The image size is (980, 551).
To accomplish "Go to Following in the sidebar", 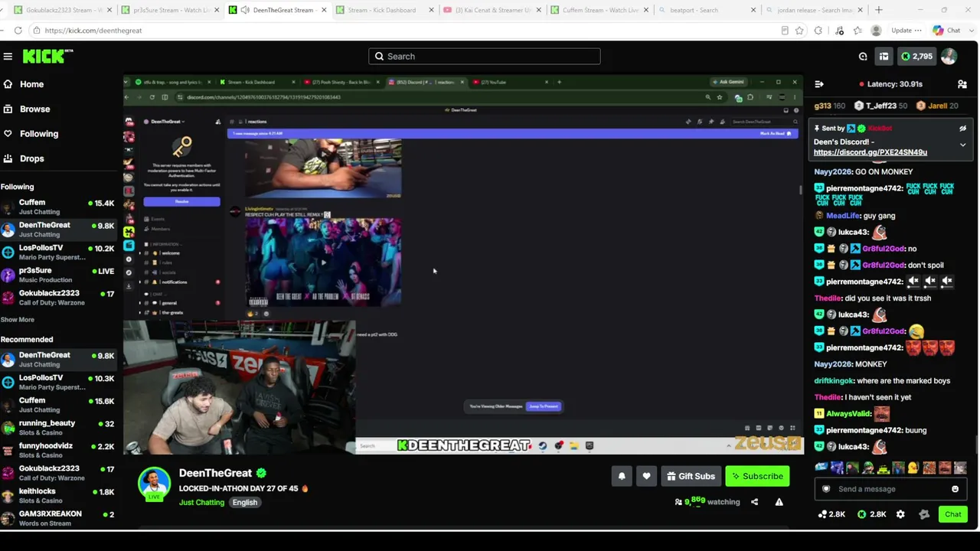I will pyautogui.click(x=38, y=134).
